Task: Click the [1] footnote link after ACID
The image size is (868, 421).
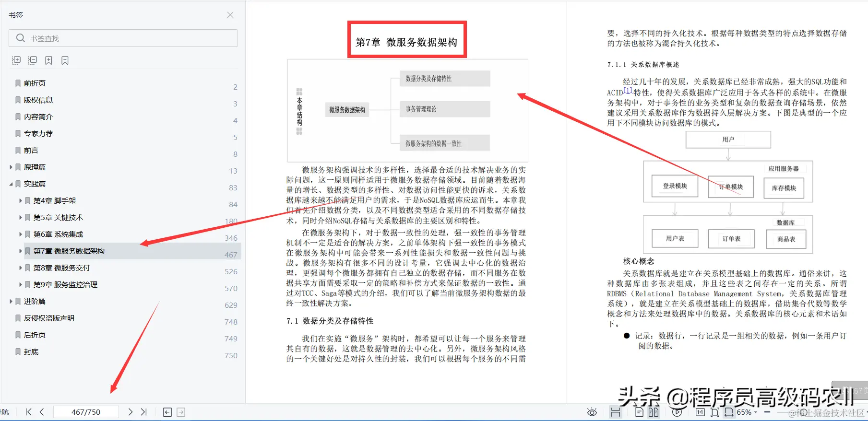Action: point(628,90)
